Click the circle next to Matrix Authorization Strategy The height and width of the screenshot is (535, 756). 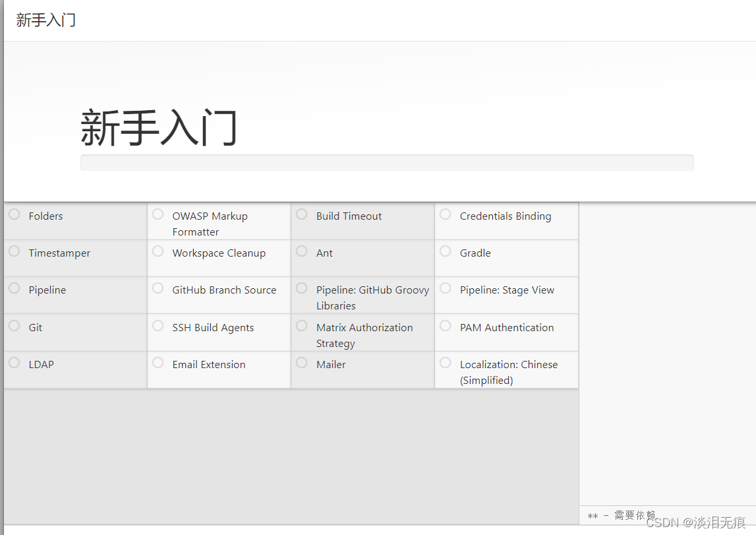tap(302, 326)
